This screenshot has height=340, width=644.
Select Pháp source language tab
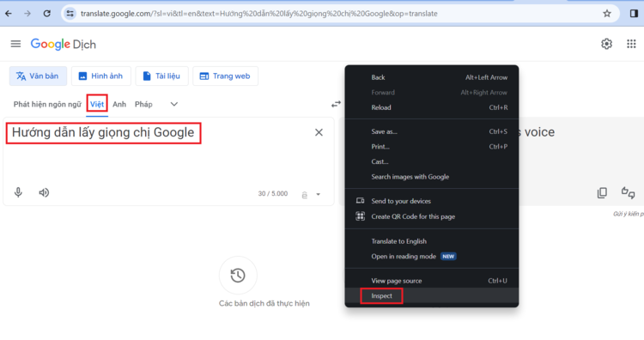tap(143, 104)
